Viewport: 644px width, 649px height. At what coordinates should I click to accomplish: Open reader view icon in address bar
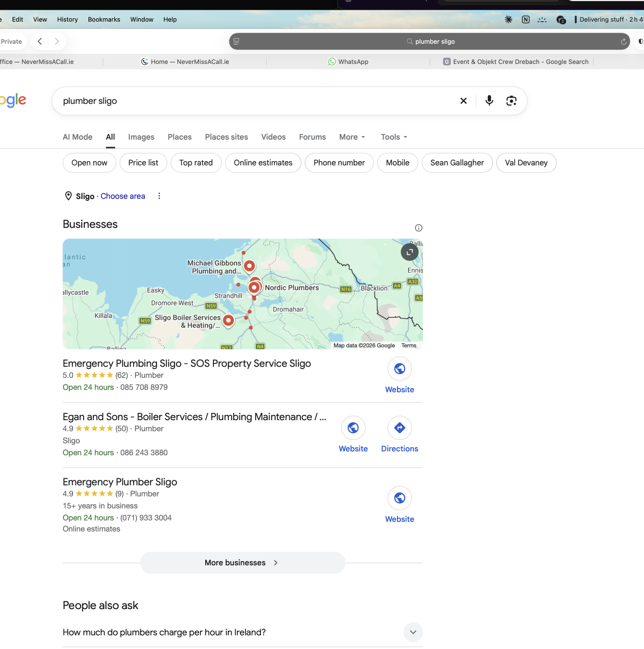click(236, 42)
